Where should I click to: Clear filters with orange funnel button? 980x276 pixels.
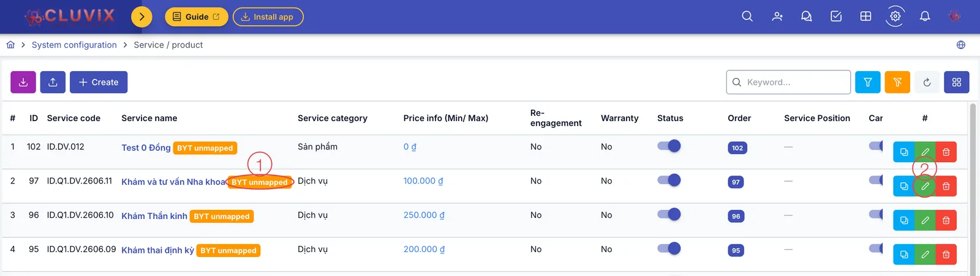[x=897, y=82]
